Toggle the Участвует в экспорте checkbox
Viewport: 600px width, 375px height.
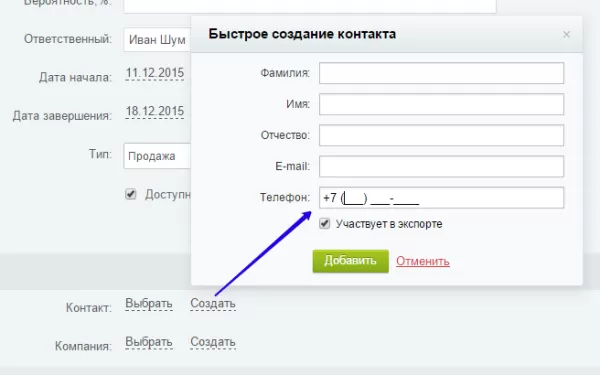click(324, 223)
